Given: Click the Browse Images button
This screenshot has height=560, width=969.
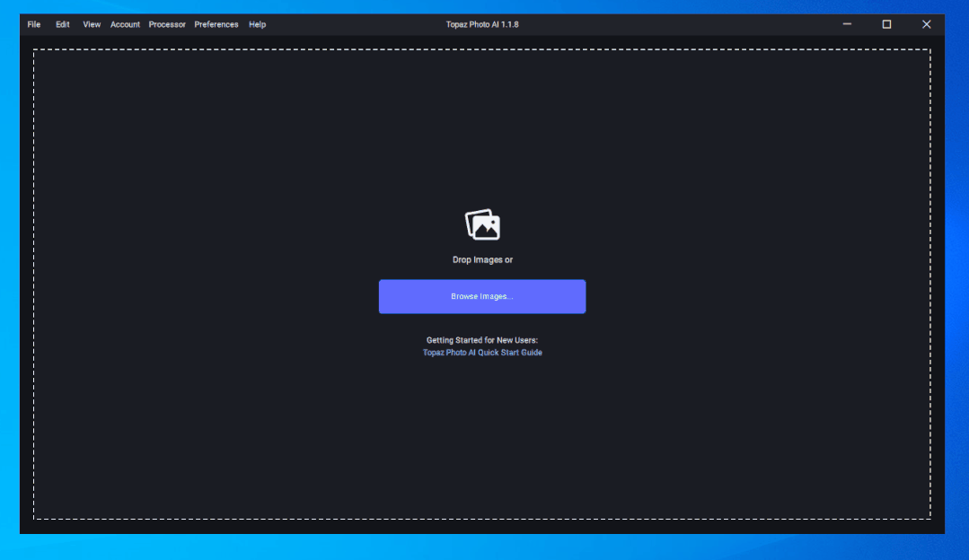Looking at the screenshot, I should pos(482,296).
